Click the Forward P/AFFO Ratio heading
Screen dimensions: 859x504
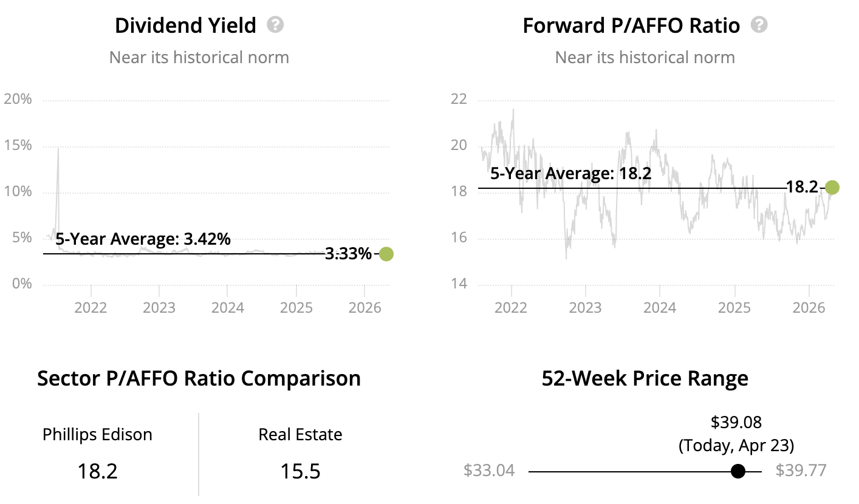(x=631, y=26)
